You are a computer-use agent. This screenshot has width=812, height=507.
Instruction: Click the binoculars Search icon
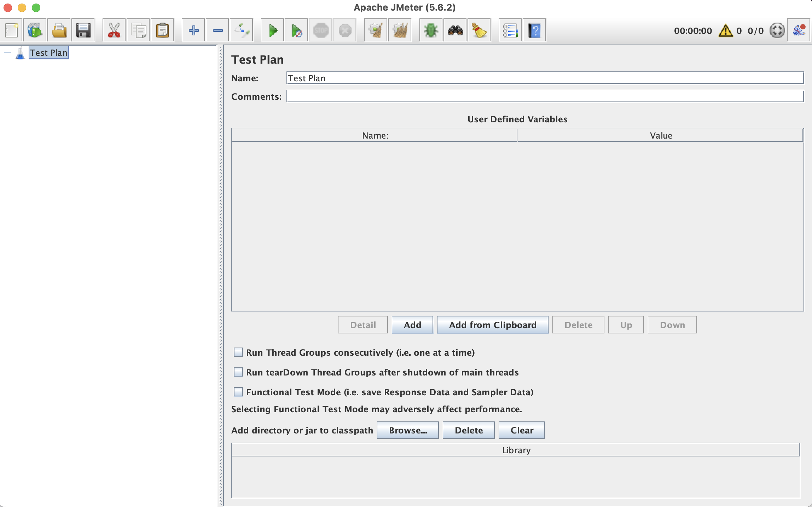click(x=455, y=30)
